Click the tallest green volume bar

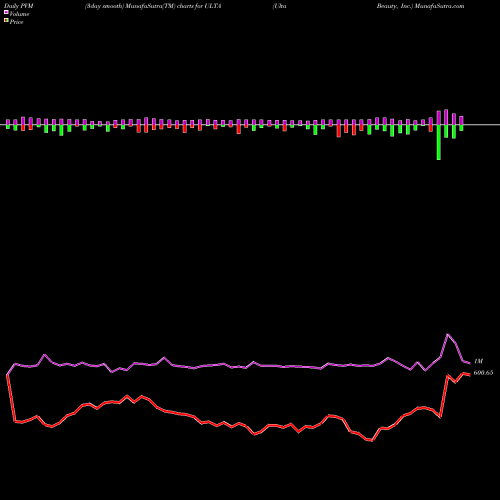click(439, 142)
